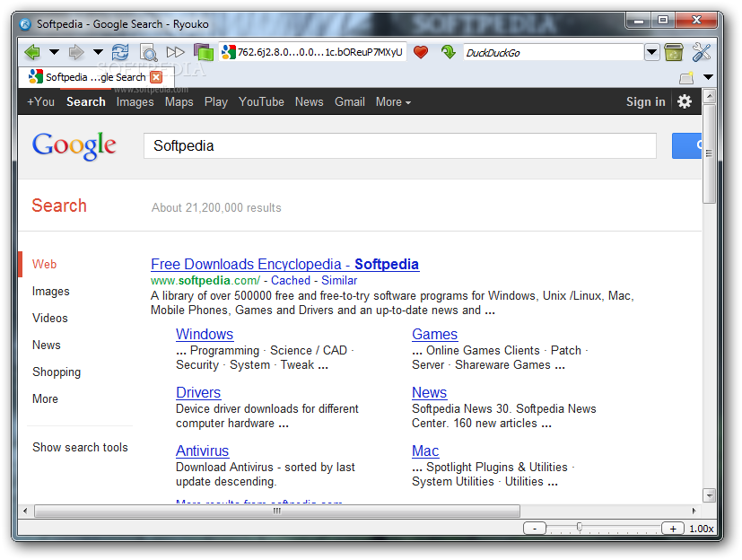The height and width of the screenshot is (560, 742).
Task: Open the News sitelink in results
Action: [429, 392]
